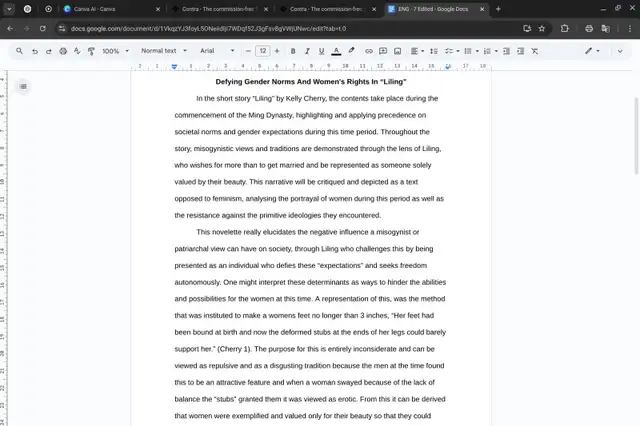Insert a checklist

(449, 51)
